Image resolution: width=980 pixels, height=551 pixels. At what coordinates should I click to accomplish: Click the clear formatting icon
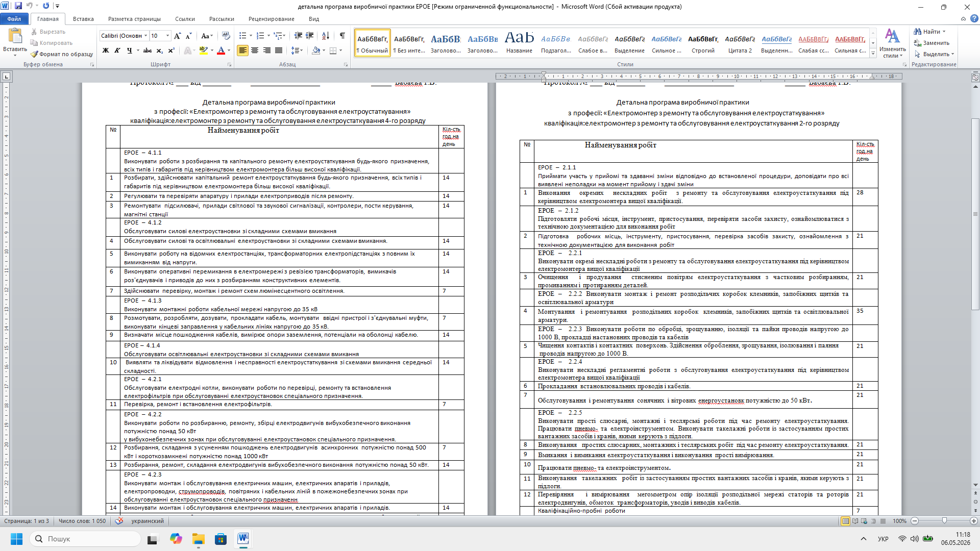pos(226,36)
